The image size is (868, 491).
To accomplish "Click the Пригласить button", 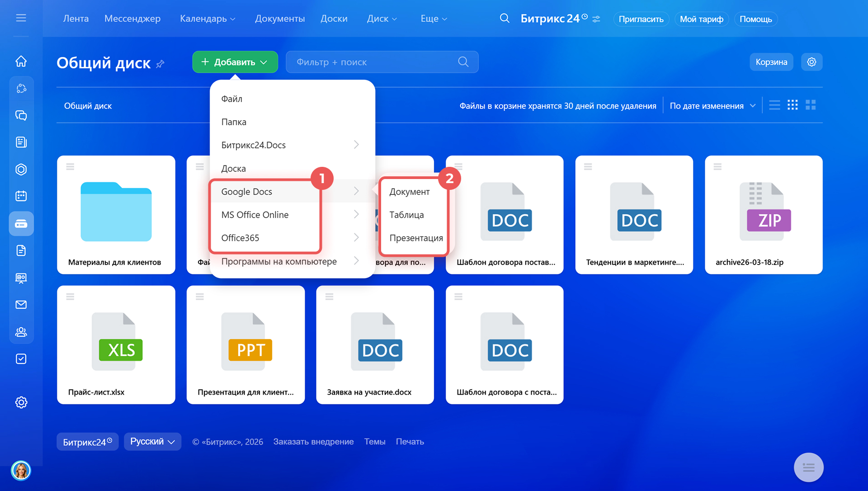I will 641,19.
